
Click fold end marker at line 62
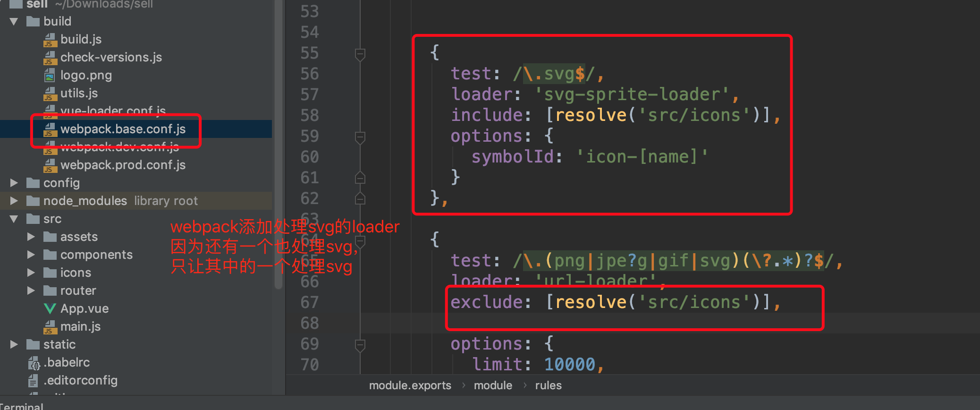360,198
